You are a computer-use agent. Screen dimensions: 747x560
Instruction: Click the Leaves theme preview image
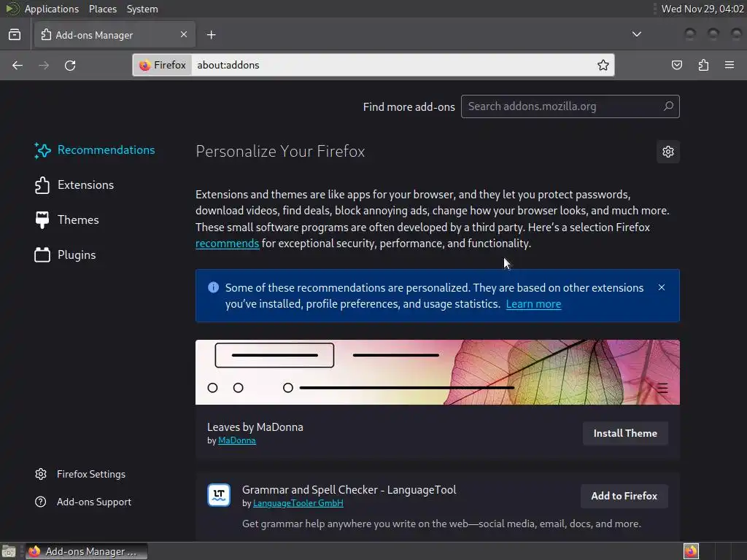point(438,373)
